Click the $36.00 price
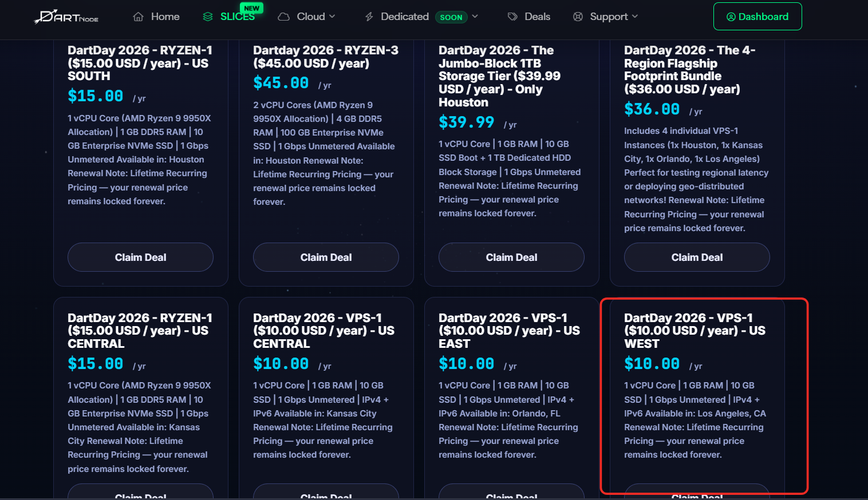The height and width of the screenshot is (500, 868). [x=652, y=109]
